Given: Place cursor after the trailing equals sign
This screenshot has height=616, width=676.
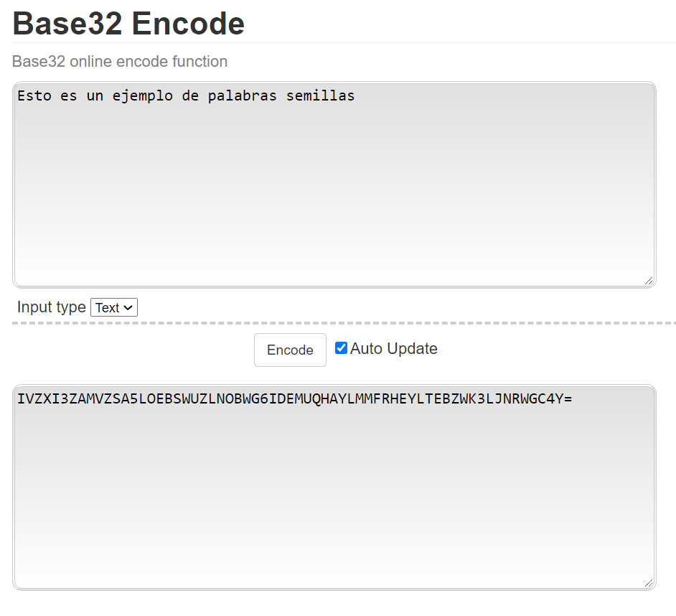Looking at the screenshot, I should [x=573, y=398].
